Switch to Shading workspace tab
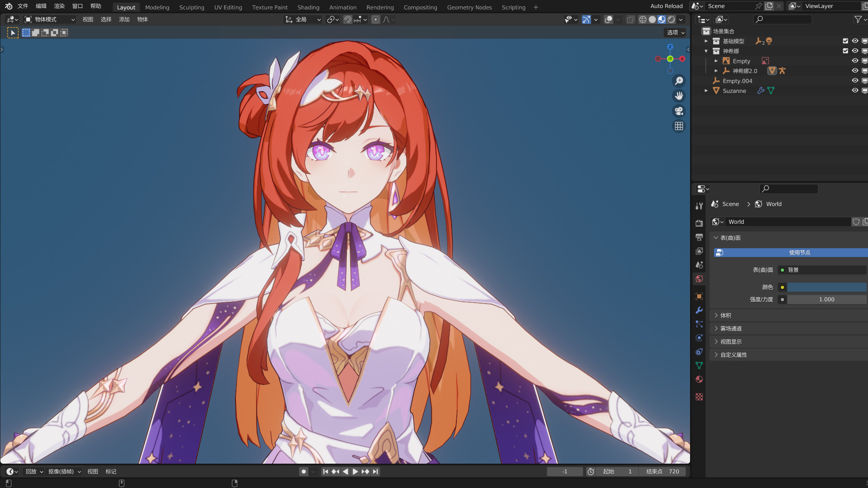The image size is (868, 488). pos(308,7)
